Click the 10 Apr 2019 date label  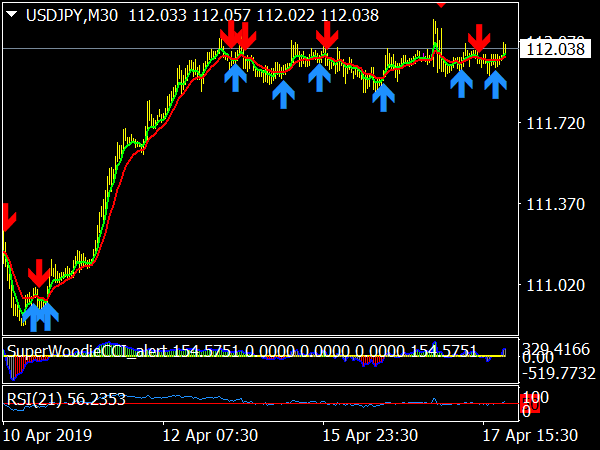pyautogui.click(x=47, y=435)
